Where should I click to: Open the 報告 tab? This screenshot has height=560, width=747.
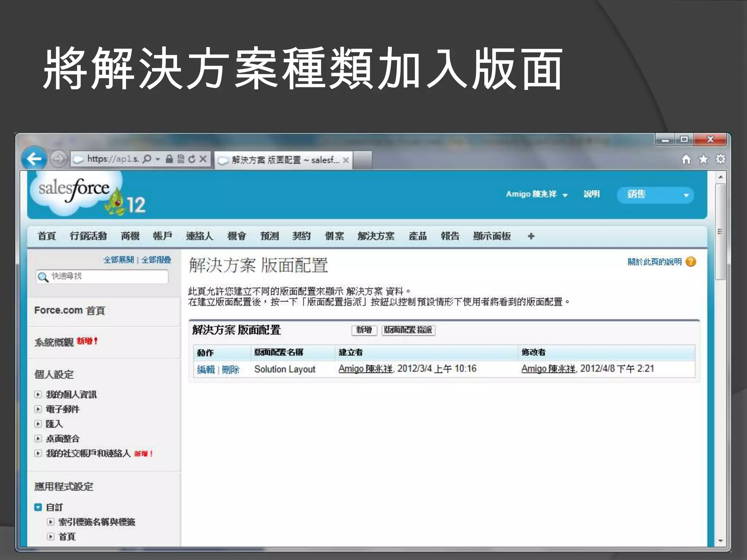point(450,236)
